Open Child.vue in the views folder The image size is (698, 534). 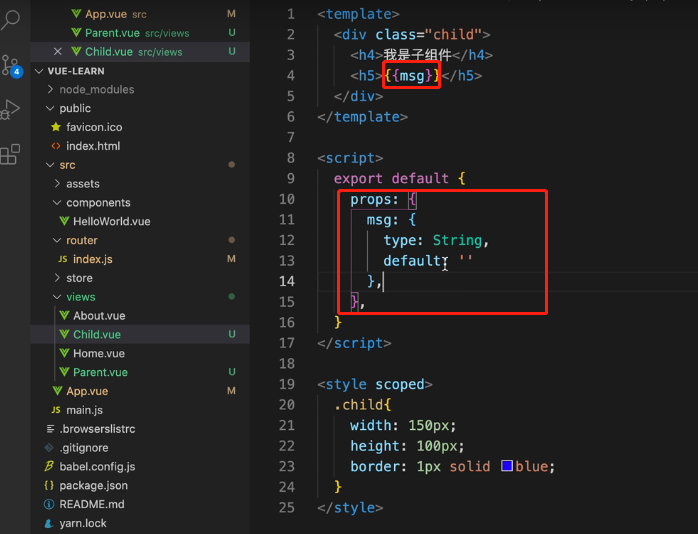140,334
